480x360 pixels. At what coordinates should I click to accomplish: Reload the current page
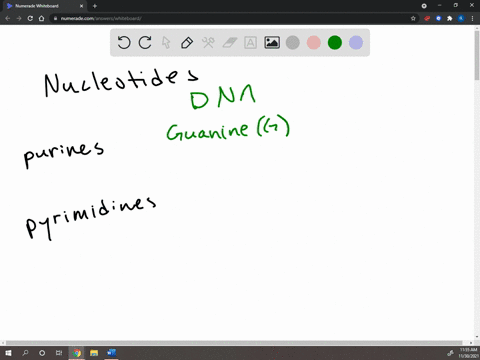pos(30,18)
